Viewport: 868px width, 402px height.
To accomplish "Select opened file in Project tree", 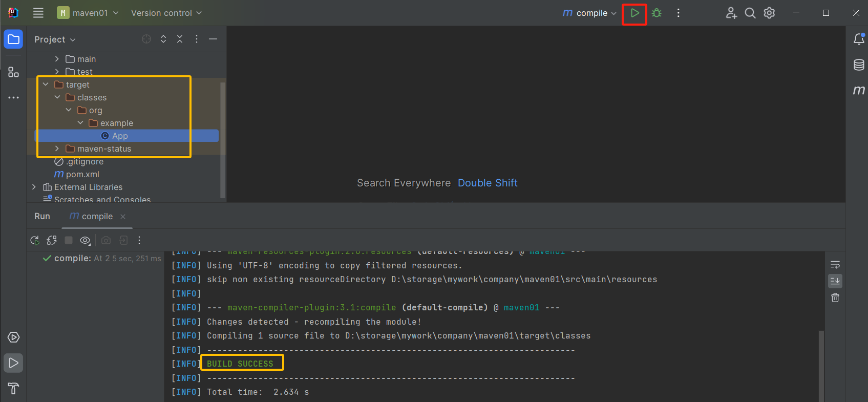I will (146, 39).
